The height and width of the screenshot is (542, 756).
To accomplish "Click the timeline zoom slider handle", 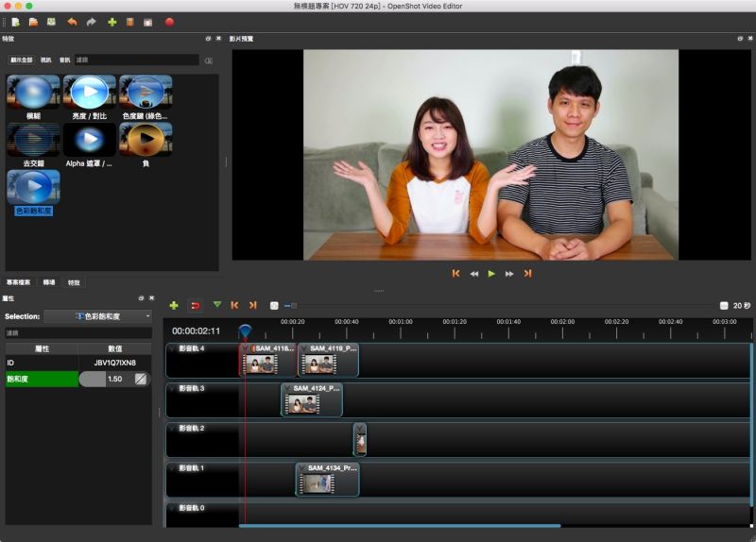I will 294,305.
